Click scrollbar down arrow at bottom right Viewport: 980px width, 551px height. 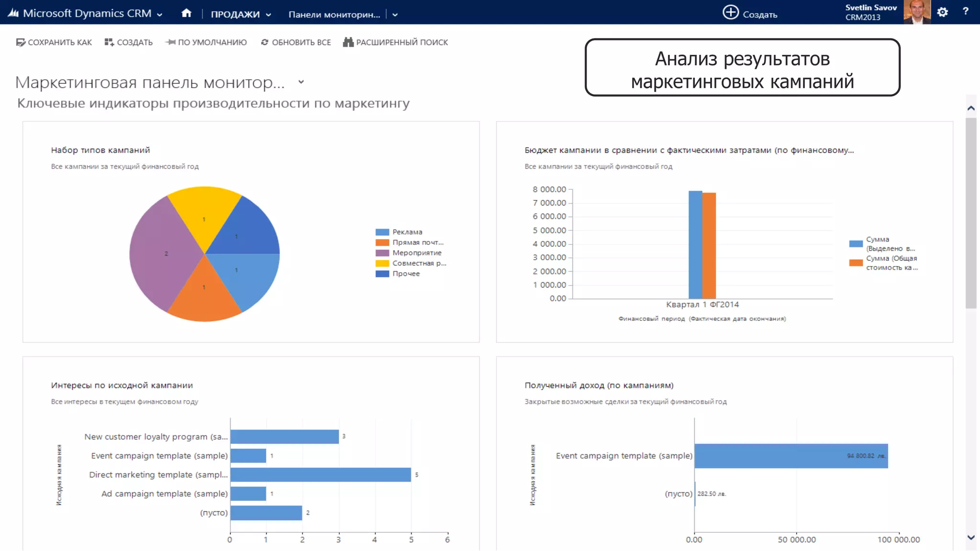pos(971,538)
